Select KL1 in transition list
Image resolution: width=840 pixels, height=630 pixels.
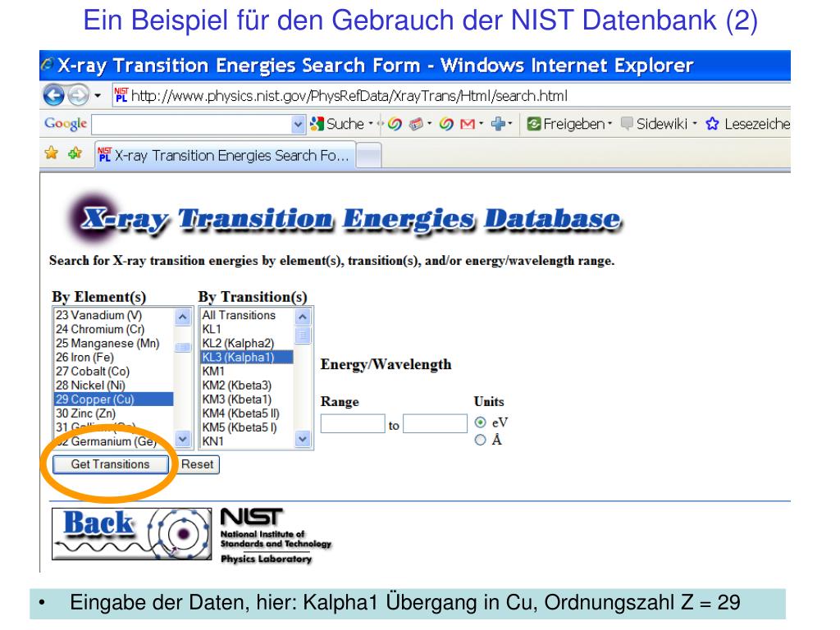(247, 329)
